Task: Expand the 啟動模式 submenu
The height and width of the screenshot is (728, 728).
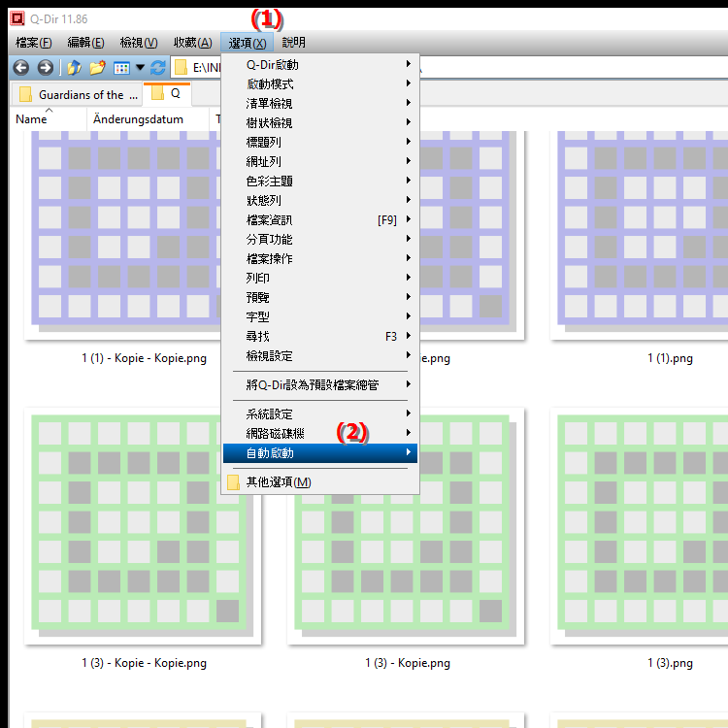Action: click(x=320, y=84)
